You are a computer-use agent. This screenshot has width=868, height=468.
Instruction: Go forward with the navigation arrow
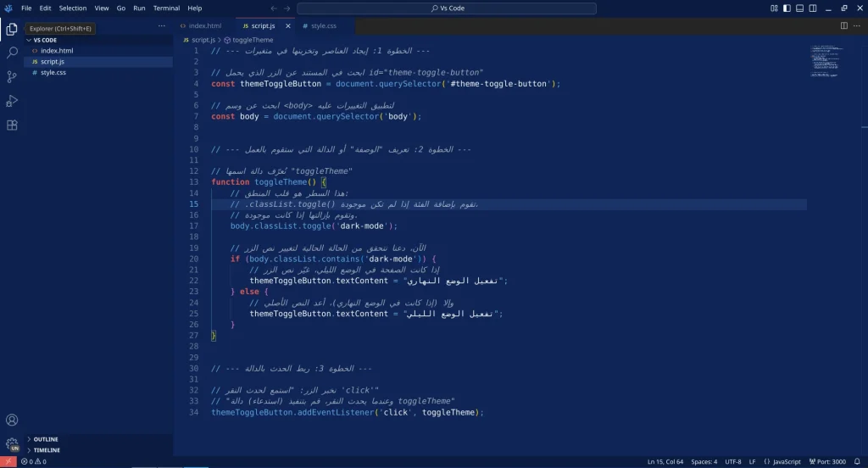pyautogui.click(x=287, y=8)
